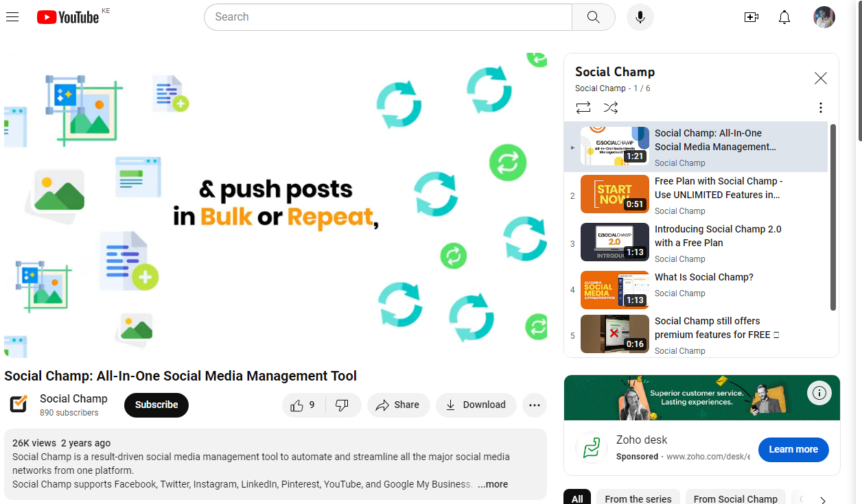Expand description with ...more

[493, 484]
